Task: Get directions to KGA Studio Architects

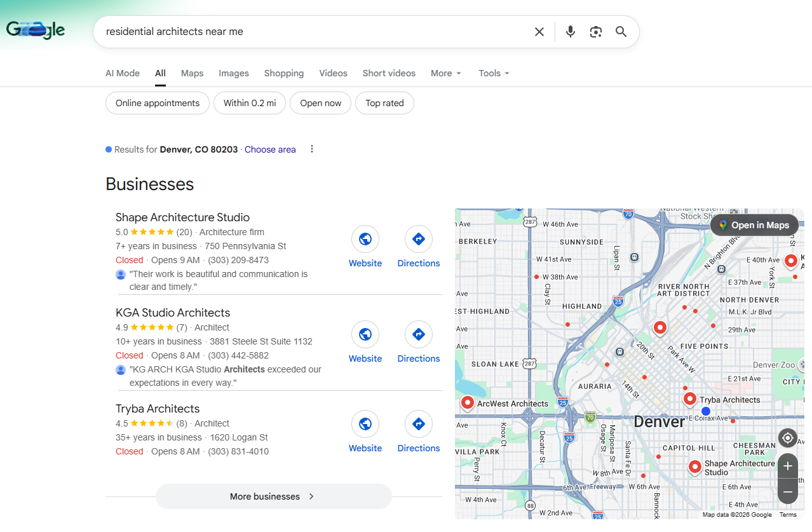Action: [418, 335]
